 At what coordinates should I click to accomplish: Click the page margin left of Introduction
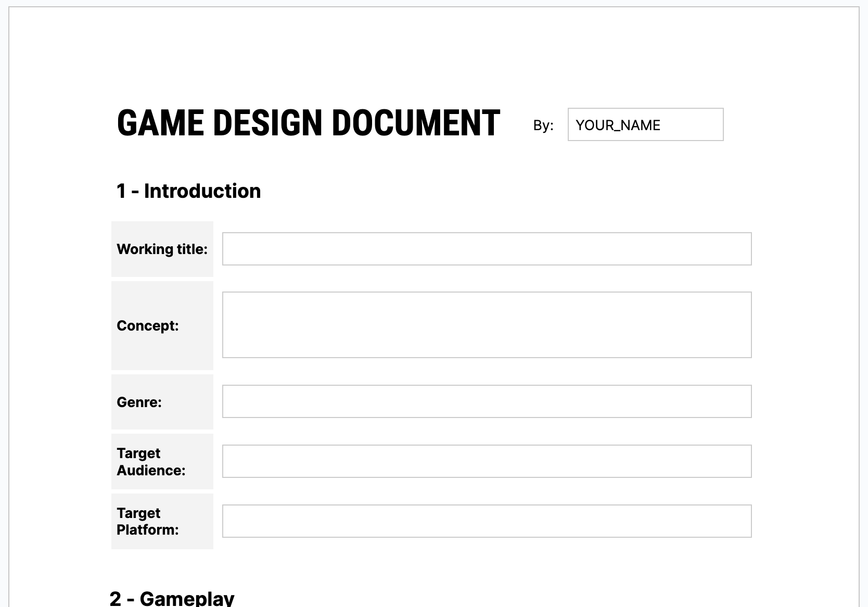click(62, 191)
